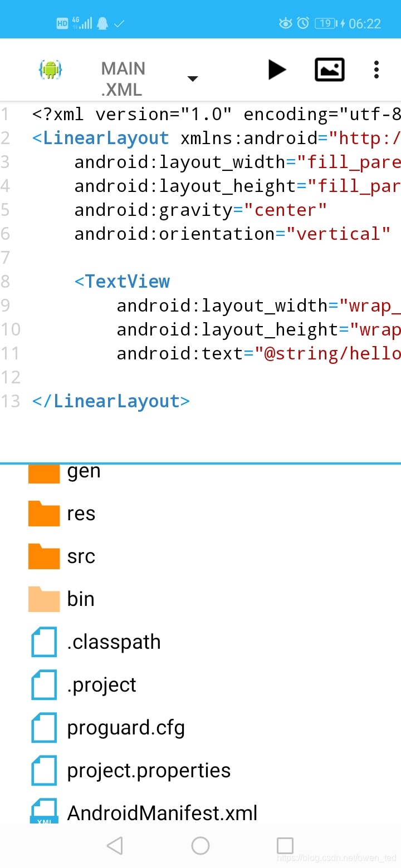Tap the eye comfort status icon
Image resolution: width=401 pixels, height=868 pixels.
285,23
